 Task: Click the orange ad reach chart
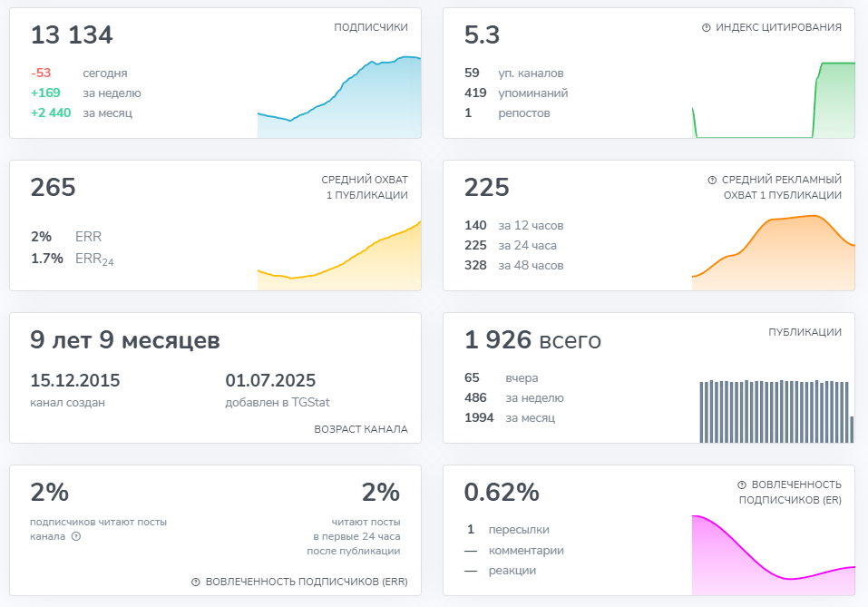click(x=774, y=252)
